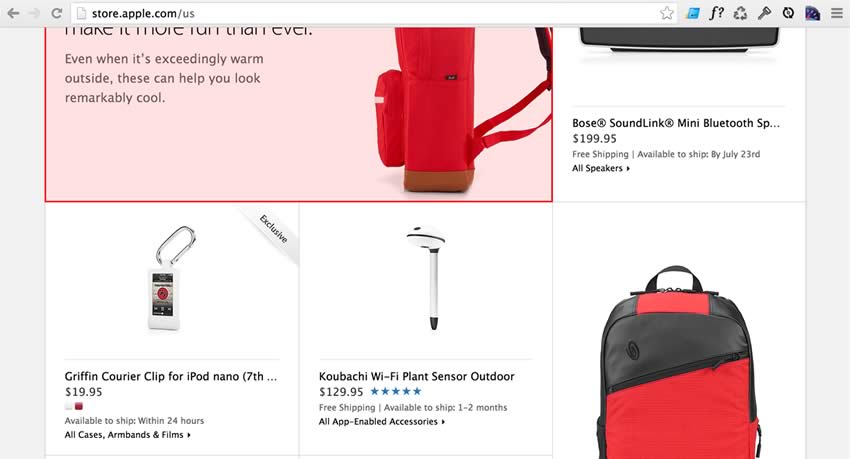This screenshot has width=850, height=459.
Task: Open Koubachi Wi-Fi Plant Sensor Outdoor product
Action: 416,376
